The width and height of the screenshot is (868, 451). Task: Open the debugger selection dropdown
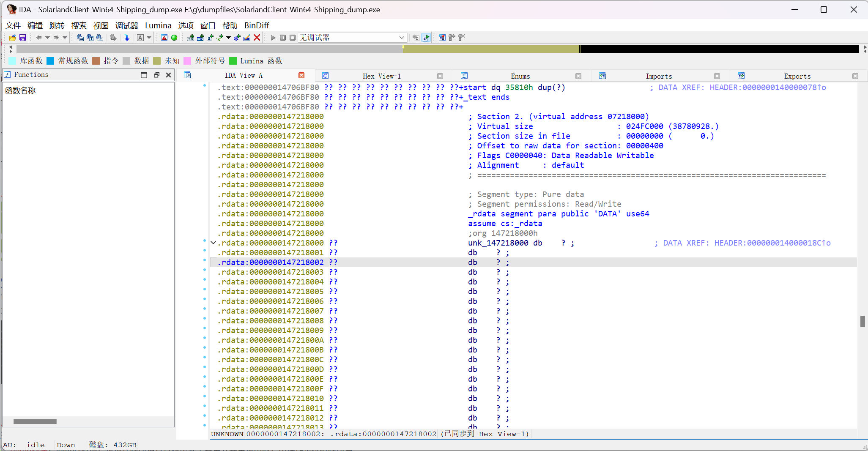(x=401, y=38)
